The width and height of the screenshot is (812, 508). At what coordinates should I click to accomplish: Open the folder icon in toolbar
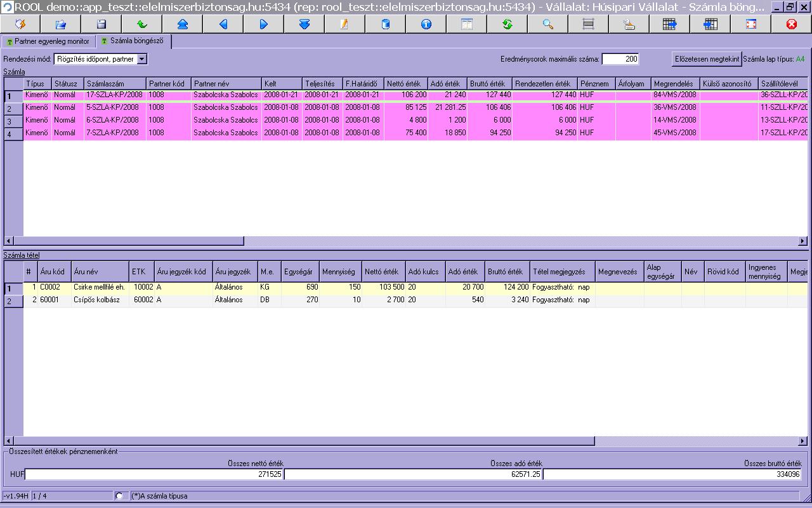click(x=61, y=24)
